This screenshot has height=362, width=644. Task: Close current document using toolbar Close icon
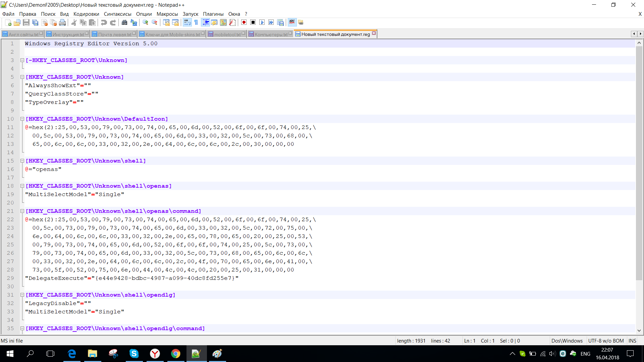point(44,22)
